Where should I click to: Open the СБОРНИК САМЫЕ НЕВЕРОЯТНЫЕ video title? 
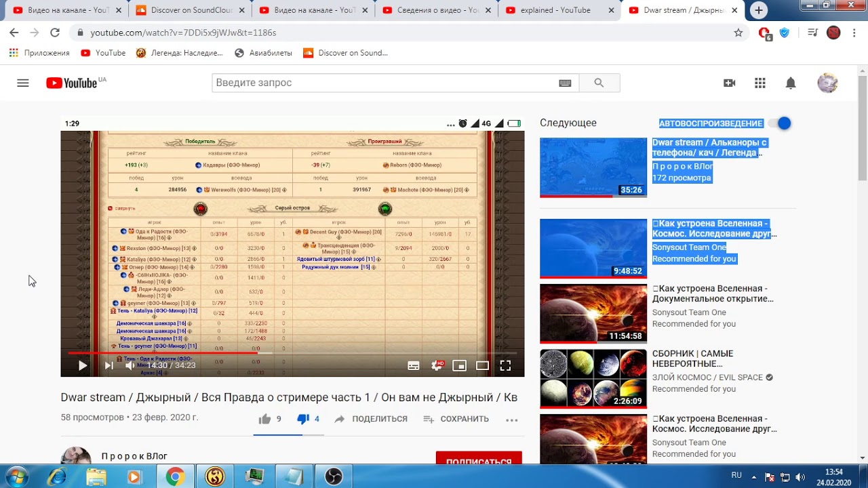coord(693,359)
